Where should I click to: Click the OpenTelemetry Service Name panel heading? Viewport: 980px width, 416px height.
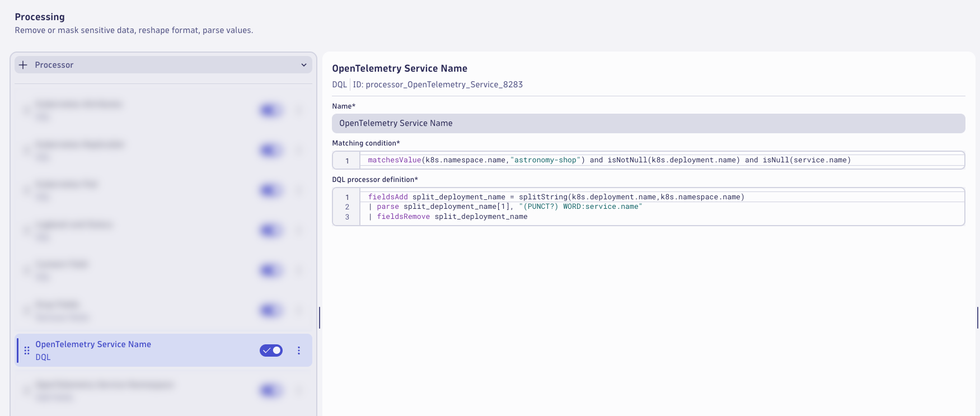tap(400, 68)
